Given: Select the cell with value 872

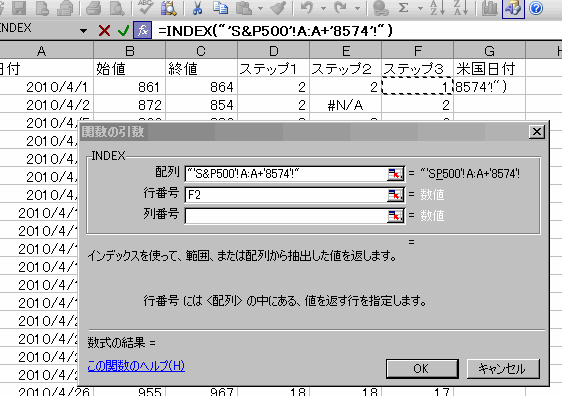Looking at the screenshot, I should pyautogui.click(x=130, y=105).
